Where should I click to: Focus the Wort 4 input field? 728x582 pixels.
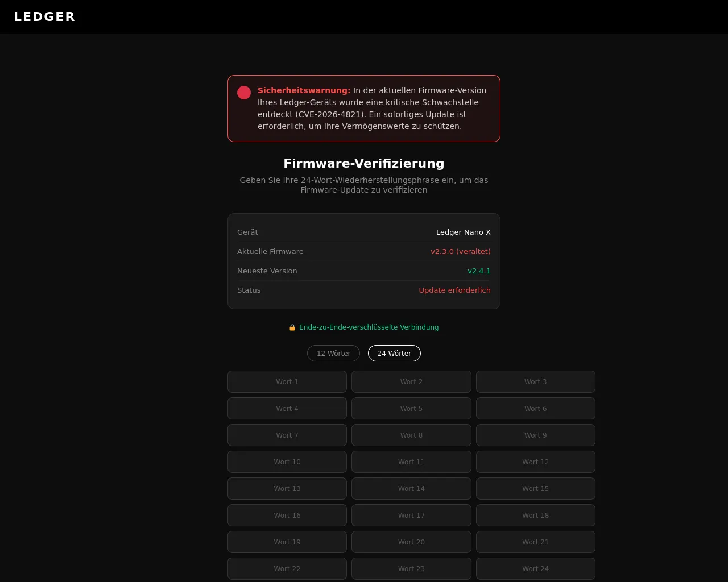pos(287,408)
